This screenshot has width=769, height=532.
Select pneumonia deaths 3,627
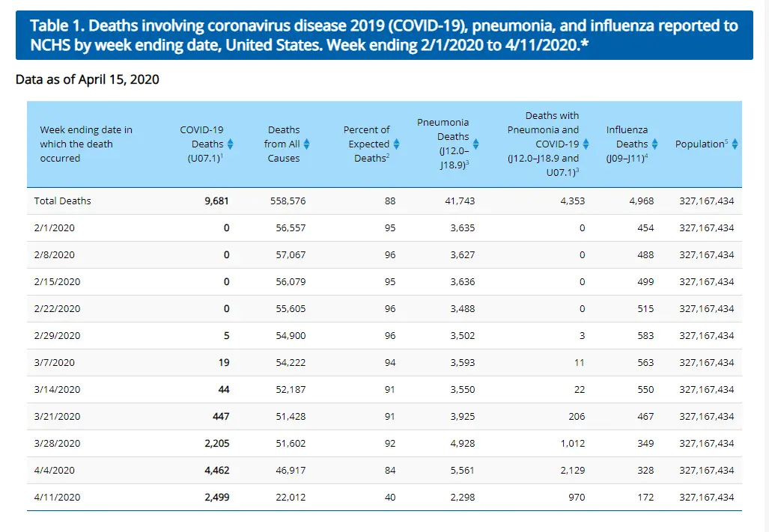tap(463, 254)
